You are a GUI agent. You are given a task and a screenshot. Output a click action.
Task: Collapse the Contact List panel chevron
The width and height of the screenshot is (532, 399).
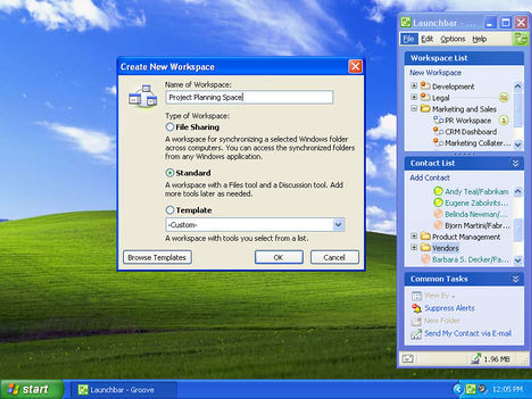tap(516, 163)
